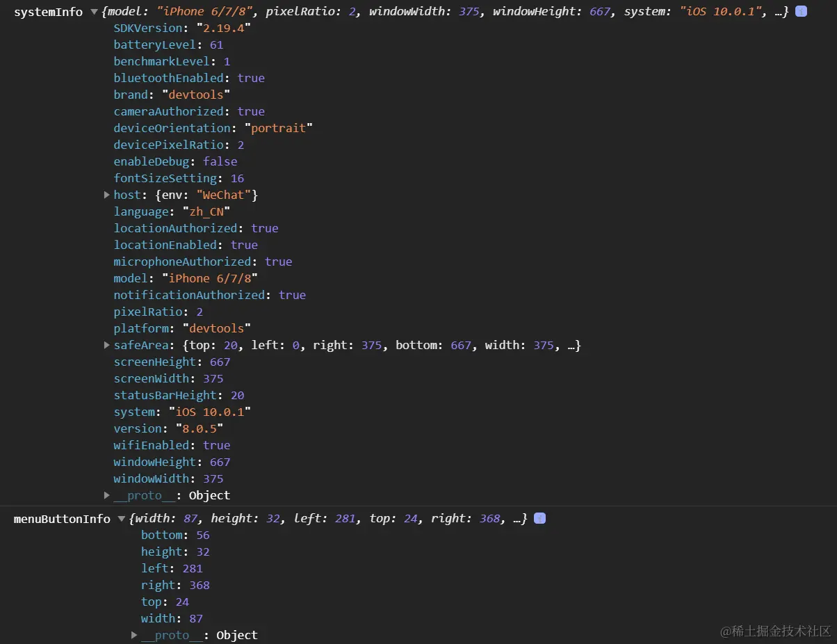Select the language: "zh_CN" line
The height and width of the screenshot is (644, 837).
[172, 211]
